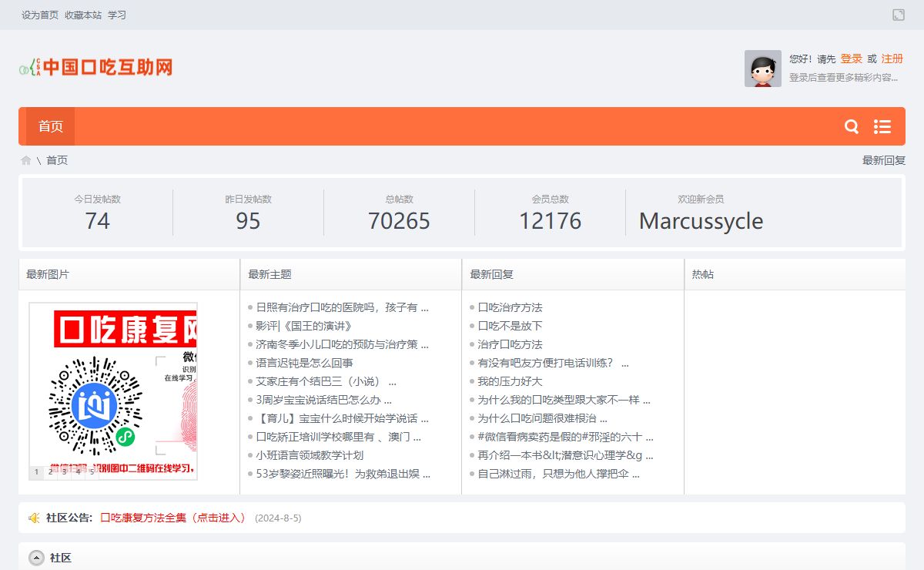Click total members value 12176
Viewport: 924px width, 570px height.
pos(550,221)
